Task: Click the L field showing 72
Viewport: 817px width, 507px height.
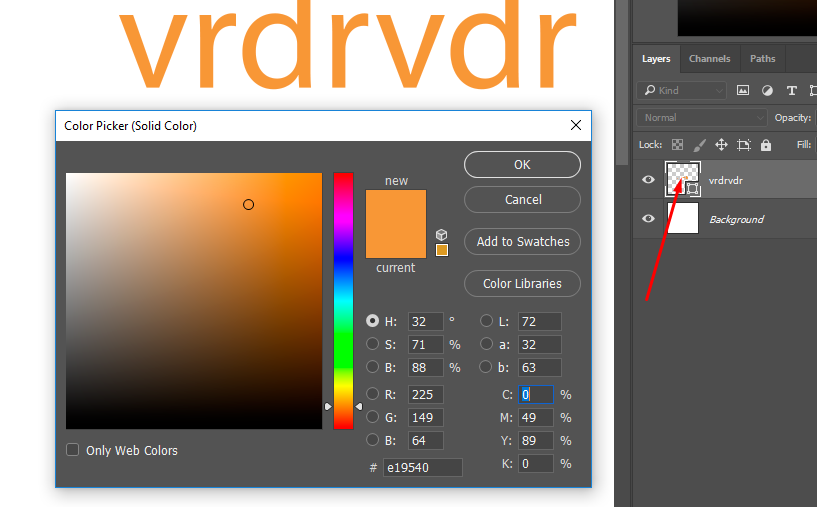Action: [x=540, y=321]
